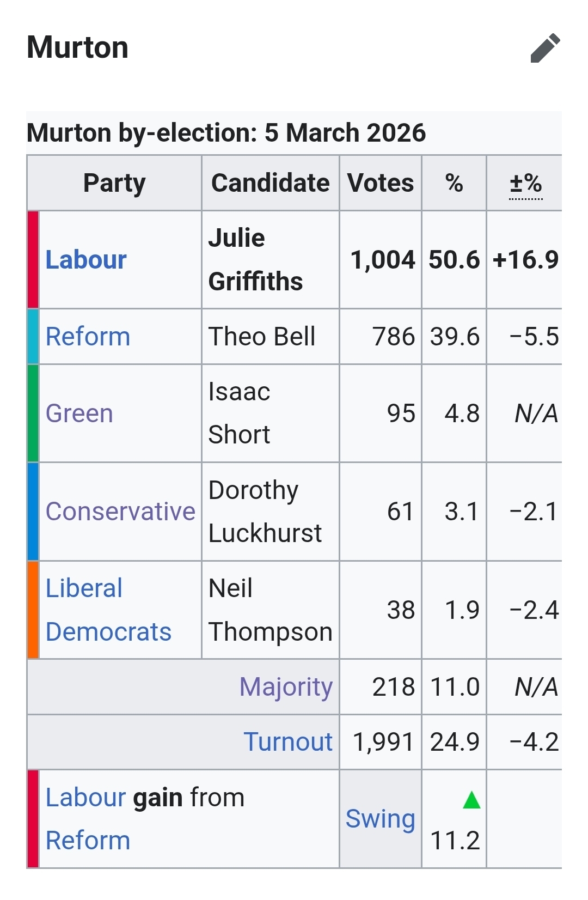588x900 pixels.
Task: Open the Majority link
Action: (286, 687)
